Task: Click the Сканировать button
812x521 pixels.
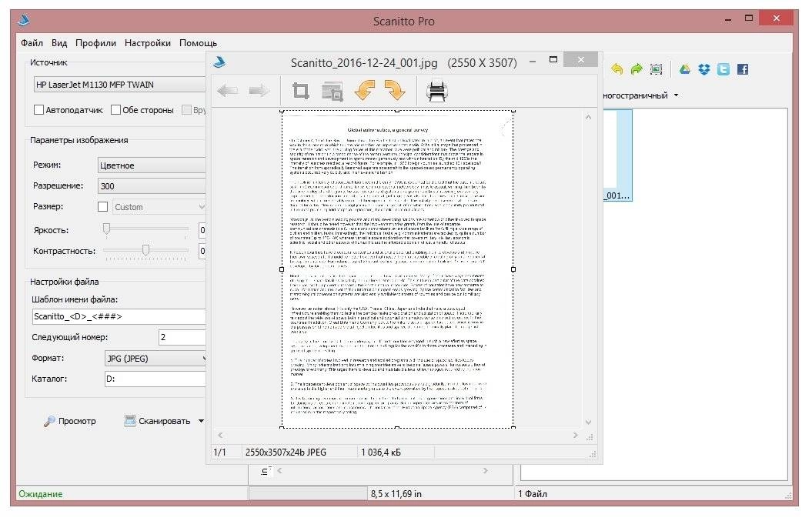Action: click(x=158, y=421)
